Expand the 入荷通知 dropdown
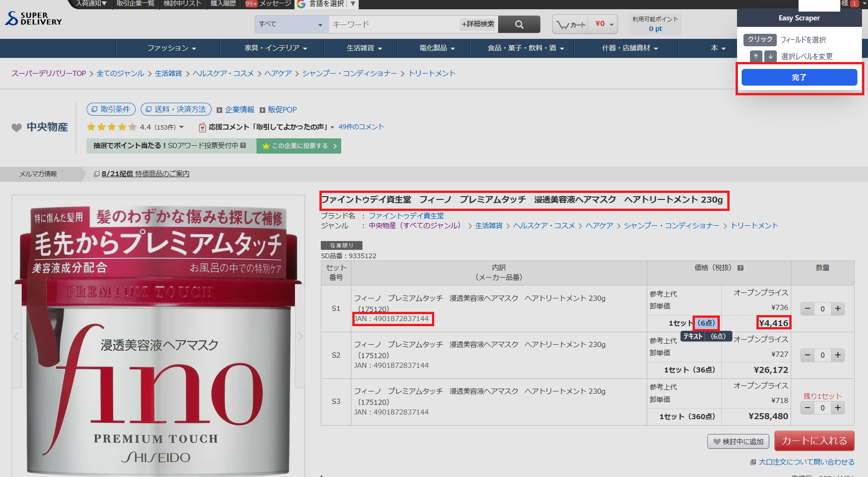This screenshot has height=477, width=868. 91,4
